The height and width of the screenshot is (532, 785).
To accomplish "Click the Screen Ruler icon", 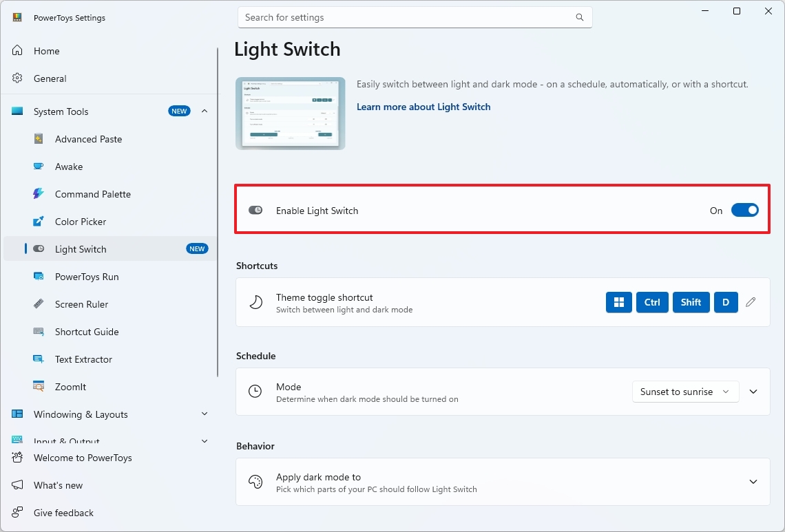I will (x=40, y=304).
